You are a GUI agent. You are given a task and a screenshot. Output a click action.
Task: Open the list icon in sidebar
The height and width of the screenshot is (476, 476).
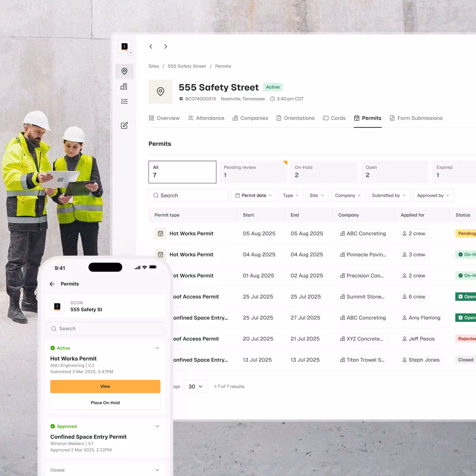click(x=124, y=102)
